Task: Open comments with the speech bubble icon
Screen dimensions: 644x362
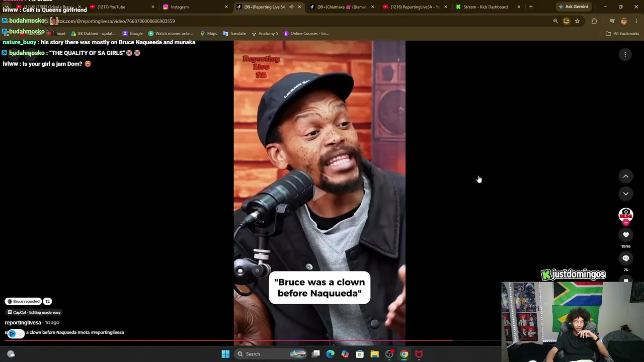Action: [x=626, y=258]
